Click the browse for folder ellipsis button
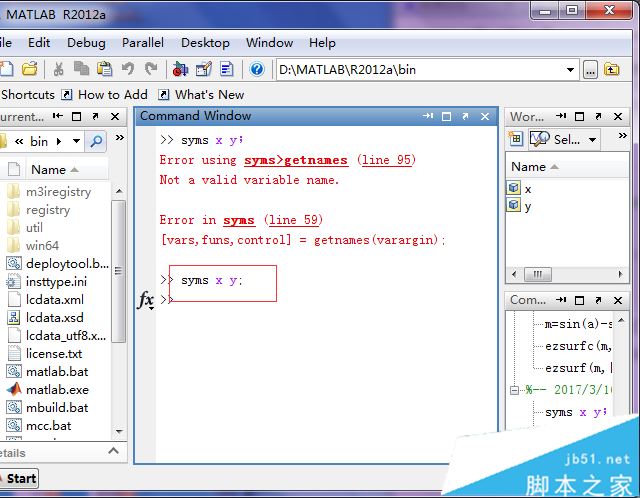Image resolution: width=640 pixels, height=498 pixels. click(x=590, y=70)
